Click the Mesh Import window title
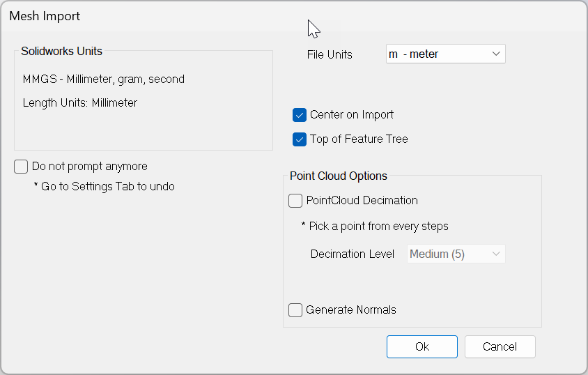The width and height of the screenshot is (588, 375). tap(45, 16)
